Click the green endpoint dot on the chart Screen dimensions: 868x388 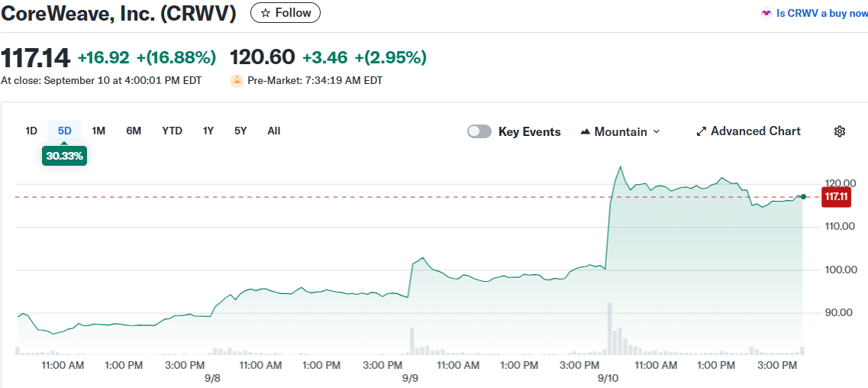[803, 196]
